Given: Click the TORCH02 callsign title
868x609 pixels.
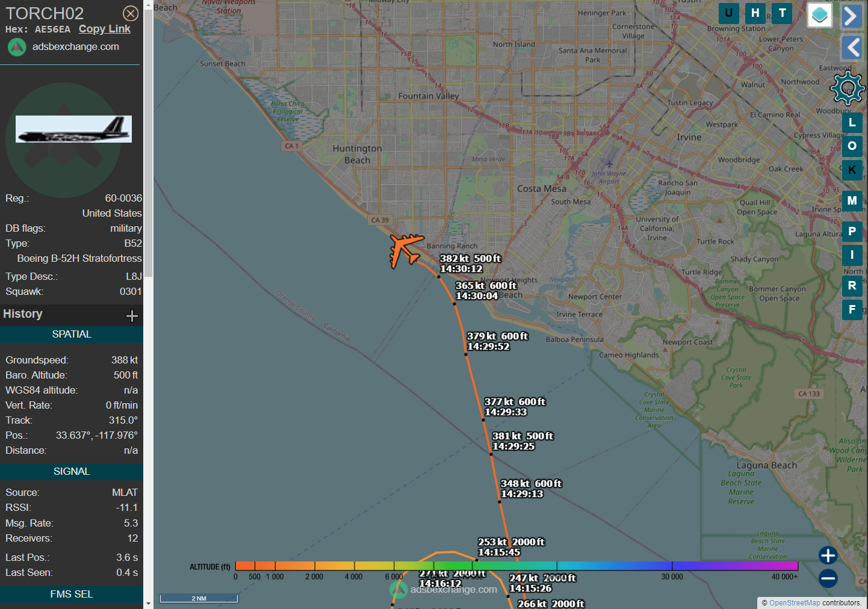Looking at the screenshot, I should (x=45, y=13).
